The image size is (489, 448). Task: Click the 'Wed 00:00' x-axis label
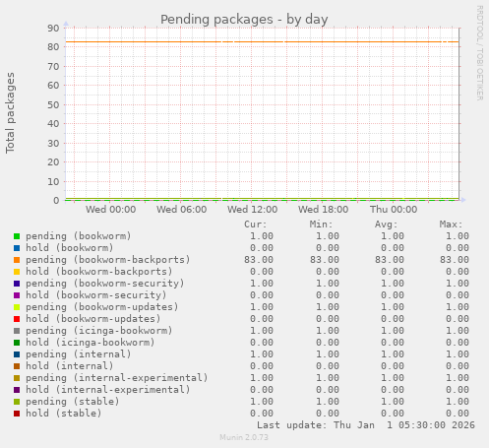(x=111, y=210)
